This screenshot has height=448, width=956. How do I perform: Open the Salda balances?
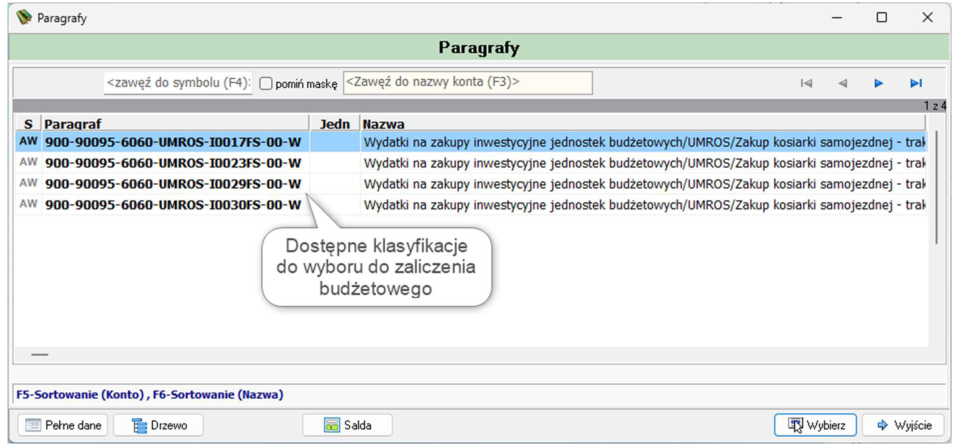coord(348,425)
